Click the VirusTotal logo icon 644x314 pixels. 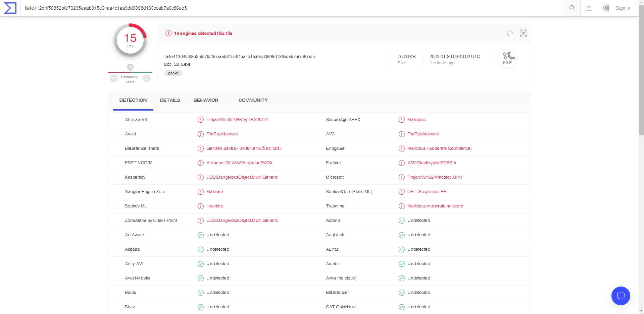tap(10, 8)
